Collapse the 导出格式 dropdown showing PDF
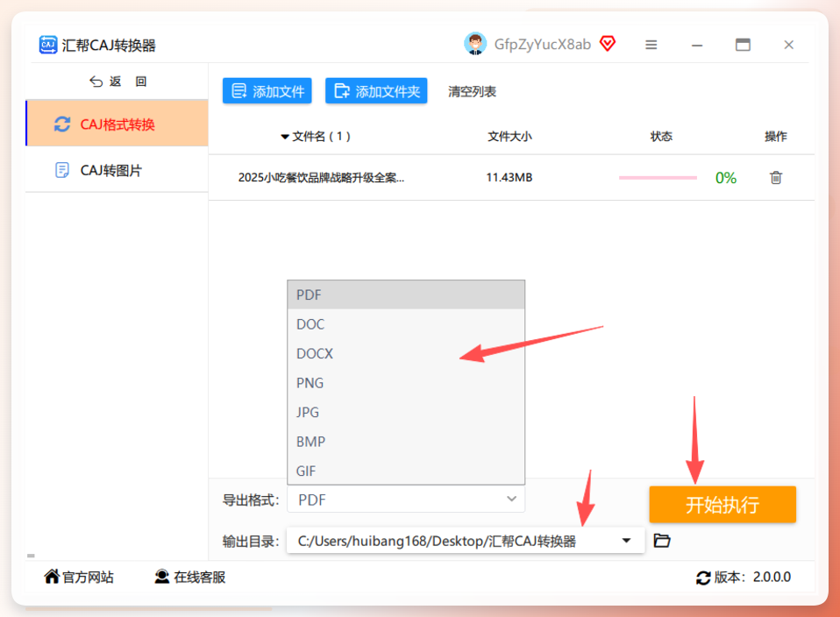Screen dimensions: 840x617 (x=406, y=500)
